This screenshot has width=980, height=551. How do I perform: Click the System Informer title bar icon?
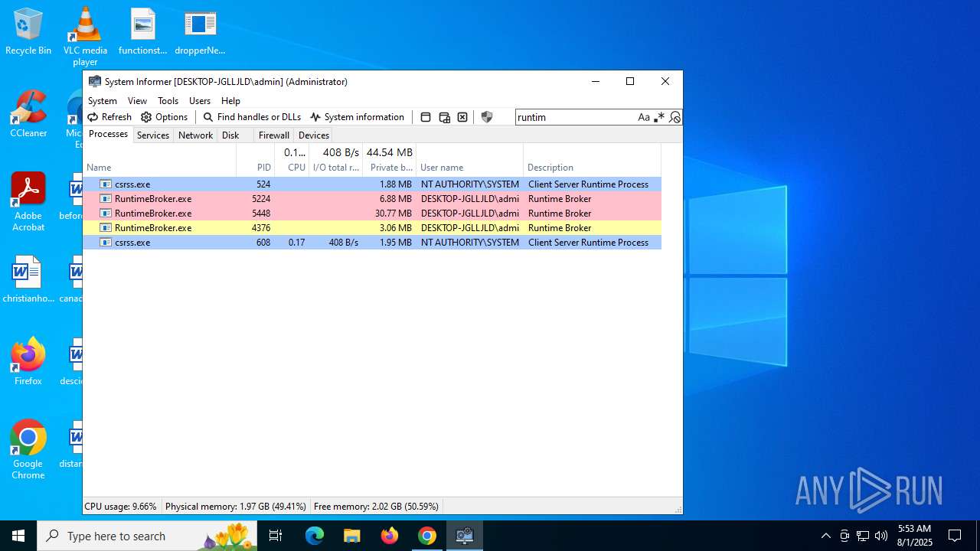click(x=95, y=81)
